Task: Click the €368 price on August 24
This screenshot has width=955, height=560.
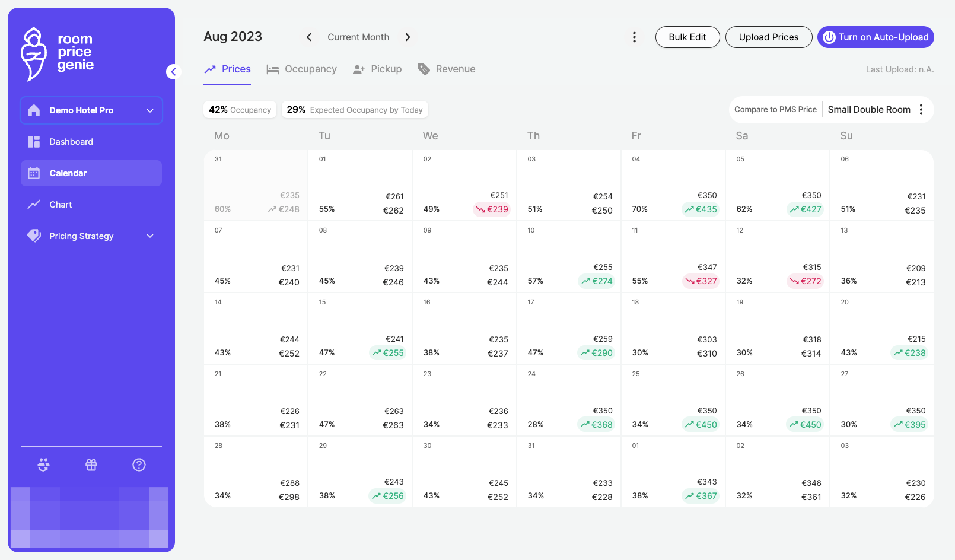Action: 596,425
